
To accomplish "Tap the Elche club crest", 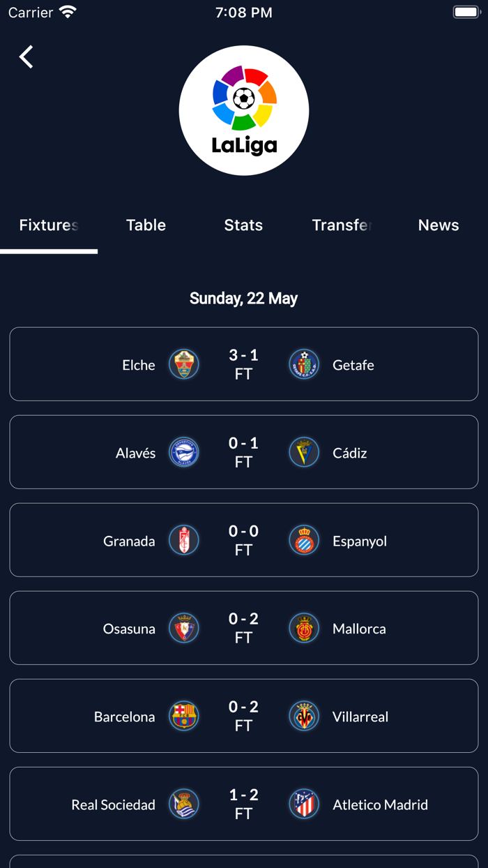I will 184,364.
